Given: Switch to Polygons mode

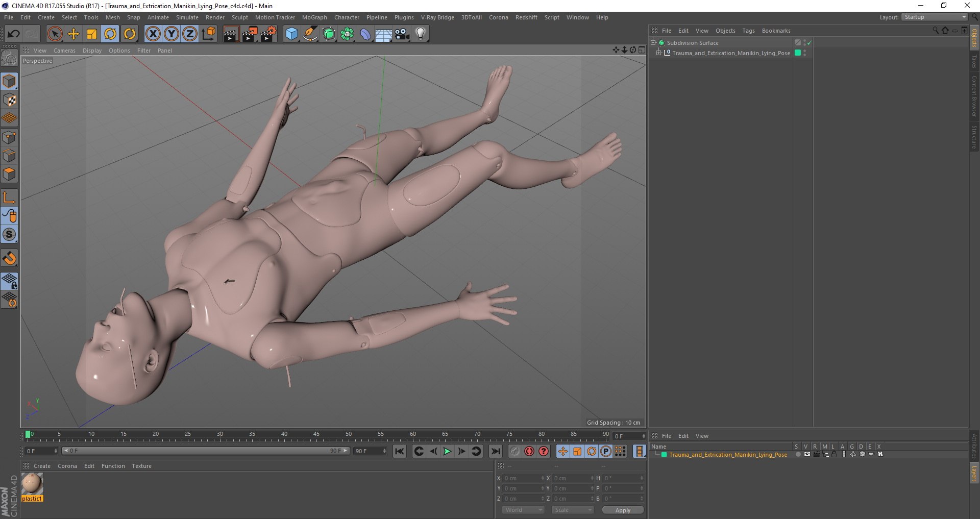Looking at the screenshot, I should (9, 174).
